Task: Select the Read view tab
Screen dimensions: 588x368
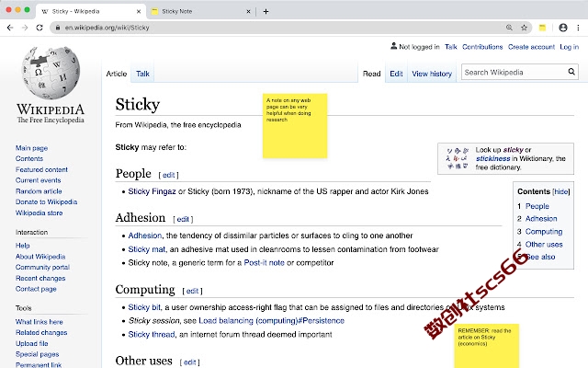Action: coord(371,74)
